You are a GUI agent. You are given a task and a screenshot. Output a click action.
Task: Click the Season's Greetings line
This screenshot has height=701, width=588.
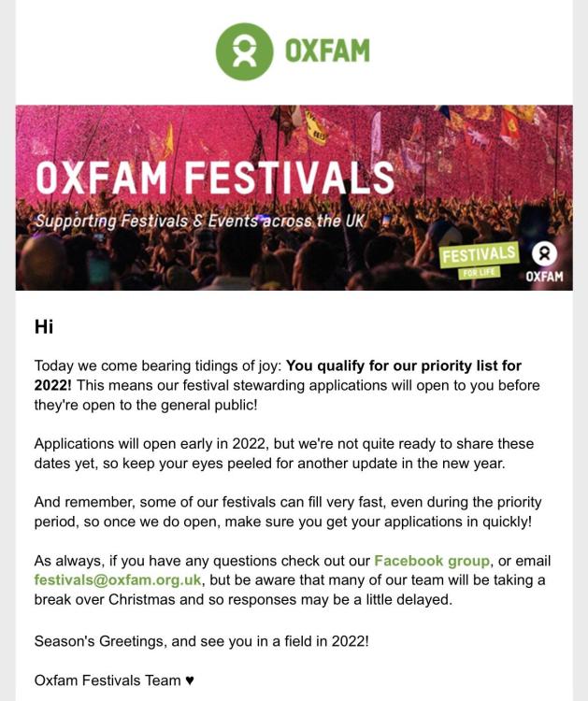pos(202,641)
